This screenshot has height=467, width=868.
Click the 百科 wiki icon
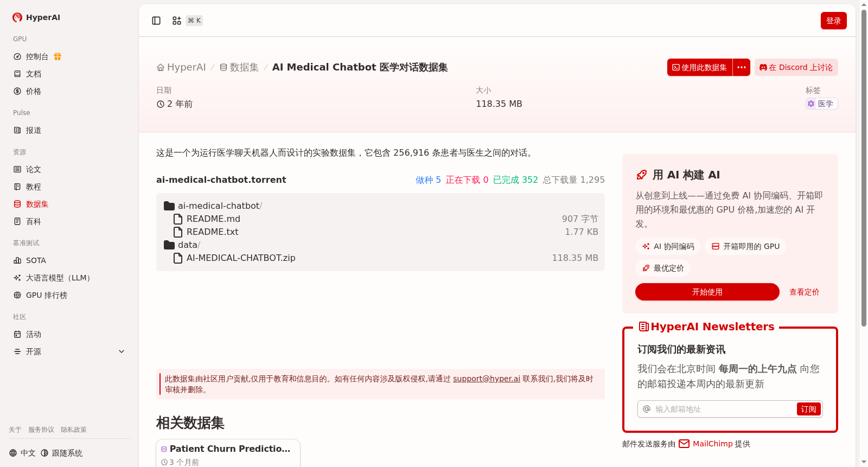[x=17, y=221]
